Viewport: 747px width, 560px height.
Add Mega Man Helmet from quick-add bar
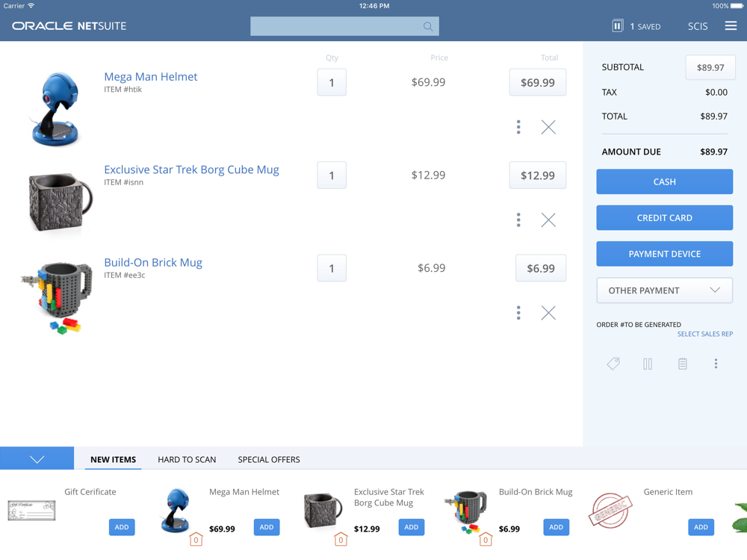pos(267,527)
